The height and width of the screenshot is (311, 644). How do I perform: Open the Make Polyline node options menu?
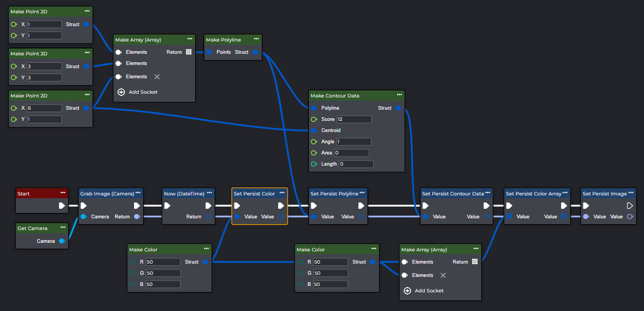point(256,39)
